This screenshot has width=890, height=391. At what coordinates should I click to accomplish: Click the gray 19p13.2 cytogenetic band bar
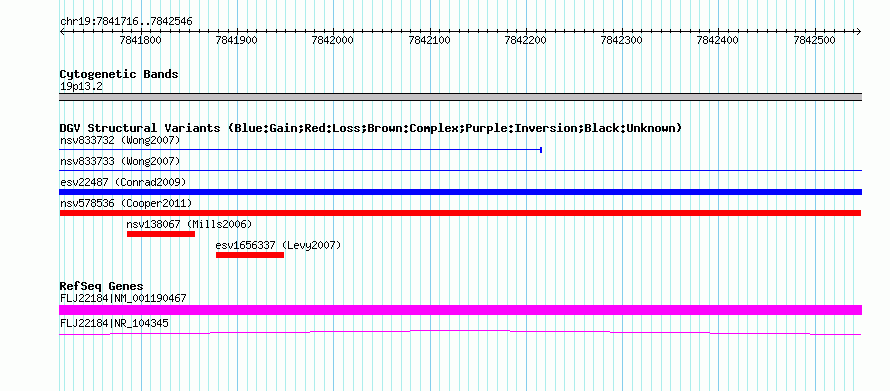[x=460, y=97]
